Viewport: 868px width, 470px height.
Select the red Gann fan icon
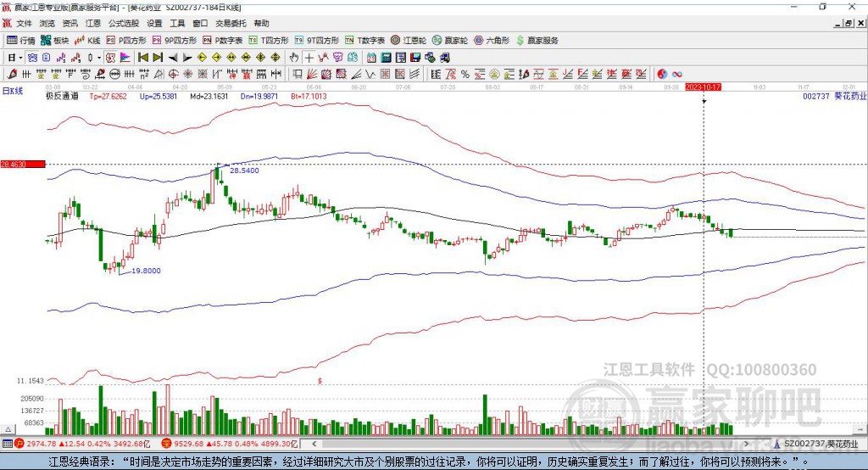click(x=312, y=74)
